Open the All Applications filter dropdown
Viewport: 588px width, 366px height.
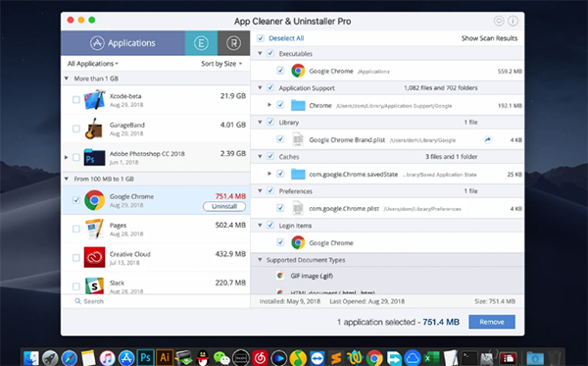pos(93,64)
